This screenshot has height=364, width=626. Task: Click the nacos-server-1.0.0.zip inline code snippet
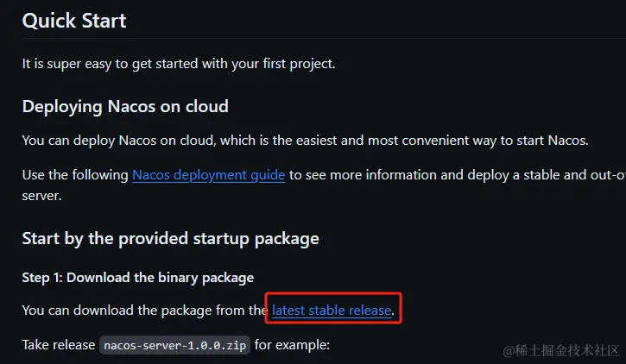click(x=175, y=346)
